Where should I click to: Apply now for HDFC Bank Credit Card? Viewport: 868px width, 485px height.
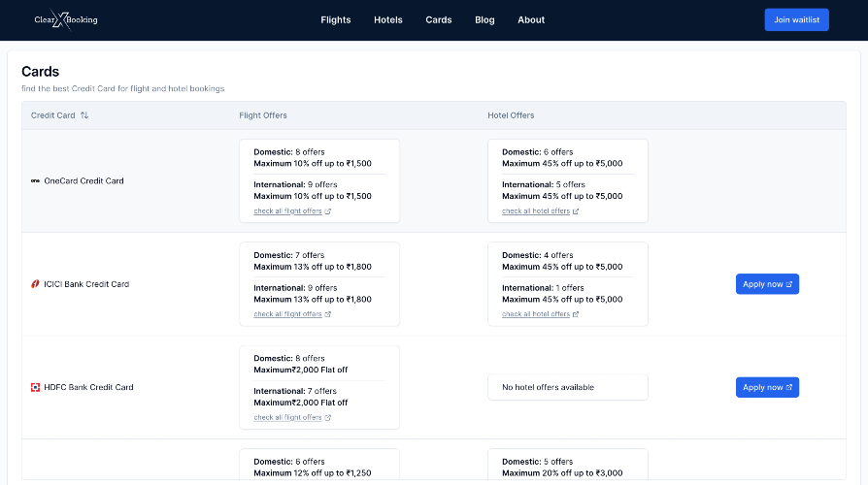[x=767, y=387]
